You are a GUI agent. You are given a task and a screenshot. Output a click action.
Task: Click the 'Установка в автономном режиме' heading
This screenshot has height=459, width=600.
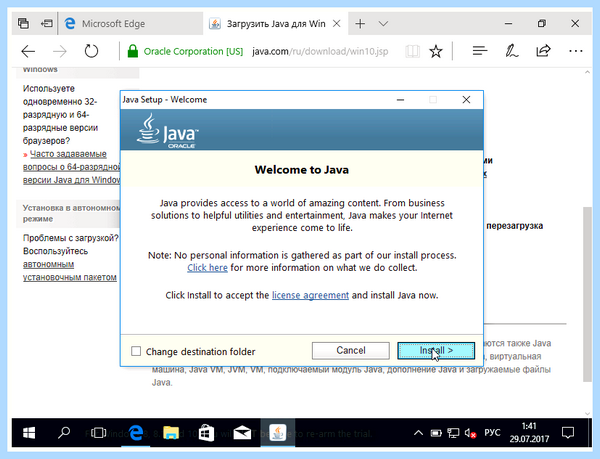coord(71,213)
